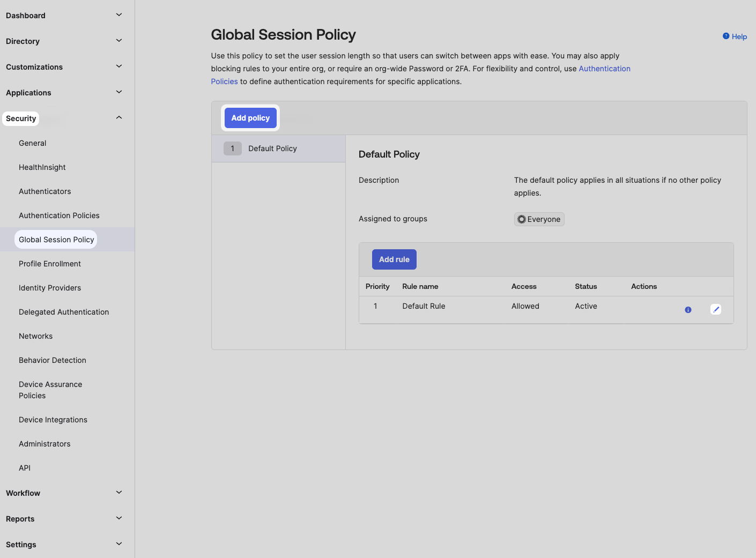Screen dimensions: 756x558
Task: Click the Help link
Action: (739, 36)
